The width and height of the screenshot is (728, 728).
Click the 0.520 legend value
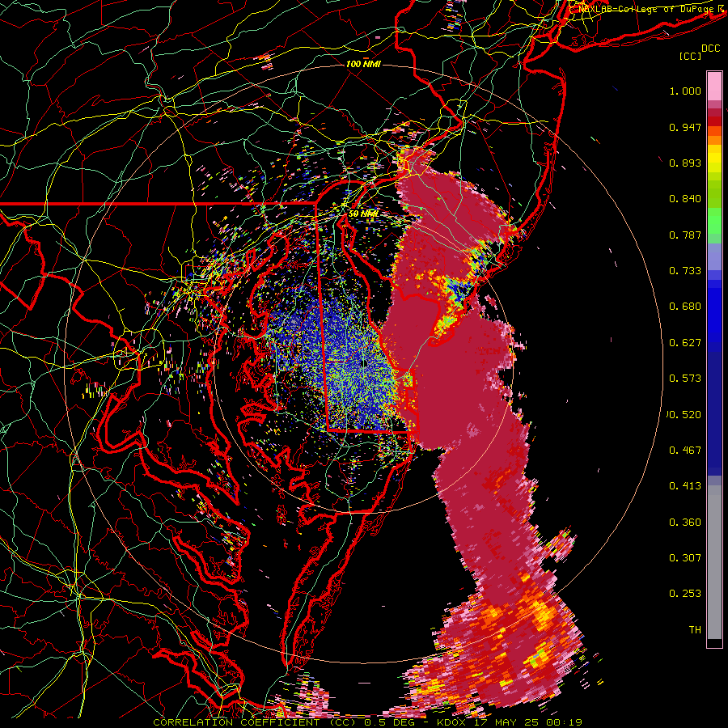(x=685, y=415)
